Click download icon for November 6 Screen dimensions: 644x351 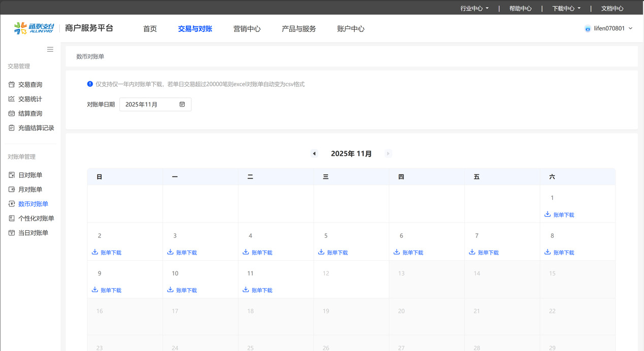pos(397,252)
